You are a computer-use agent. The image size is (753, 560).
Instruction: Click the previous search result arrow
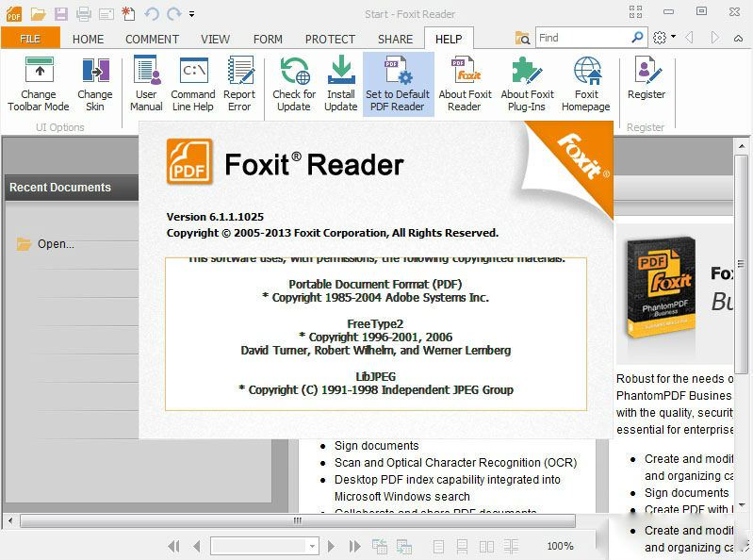coord(690,38)
